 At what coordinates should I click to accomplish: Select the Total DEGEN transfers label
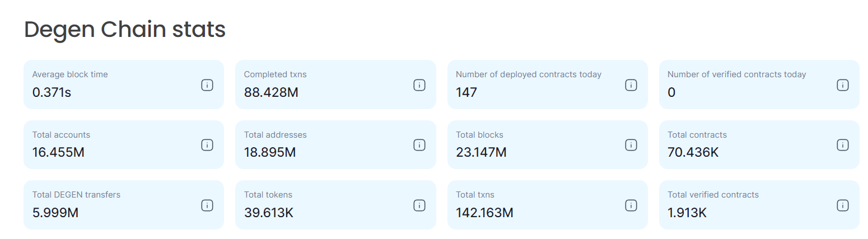76,195
